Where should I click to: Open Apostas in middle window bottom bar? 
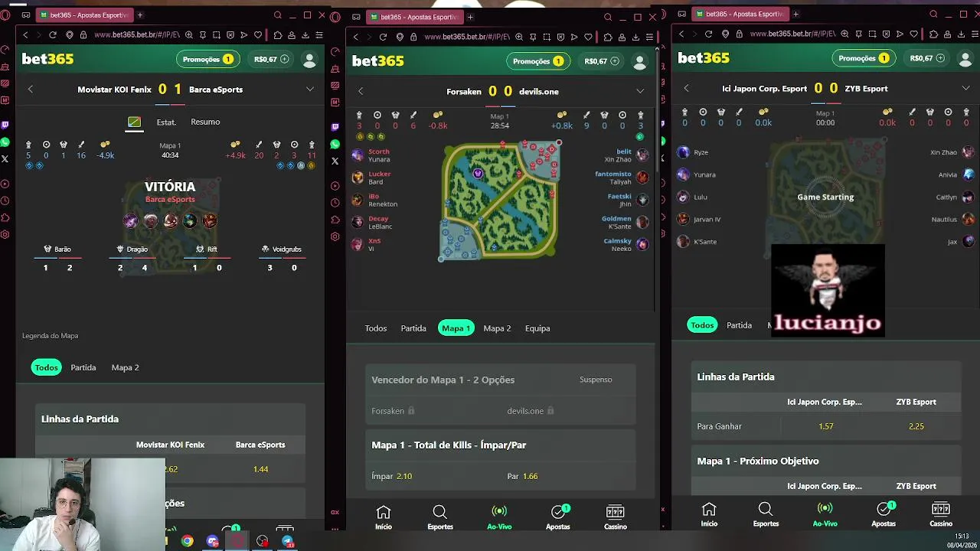[558, 517]
